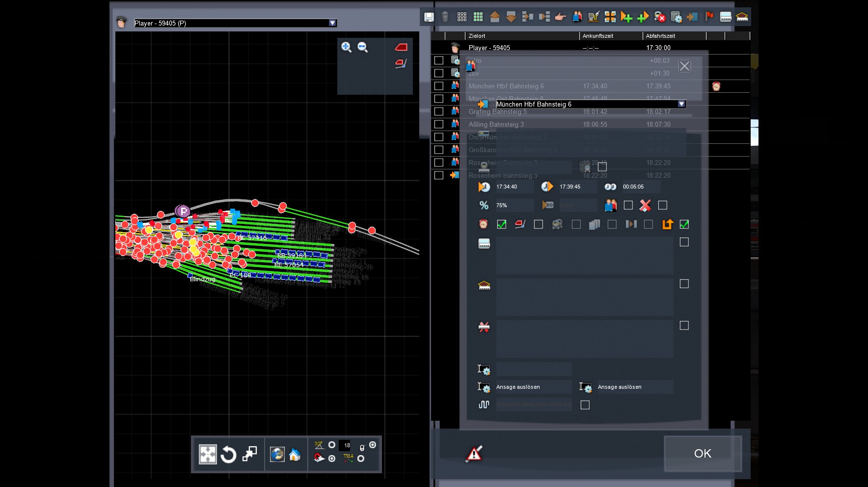868x487 pixels.
Task: Toggle the 30° angle snap radio button
Action: (332, 445)
